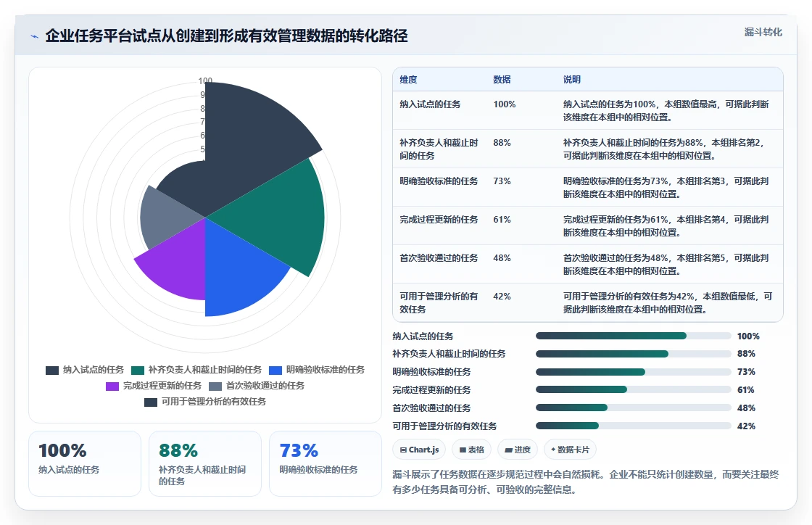Click table cell 明确验收标准的任务
The height and width of the screenshot is (525, 812).
point(439,181)
